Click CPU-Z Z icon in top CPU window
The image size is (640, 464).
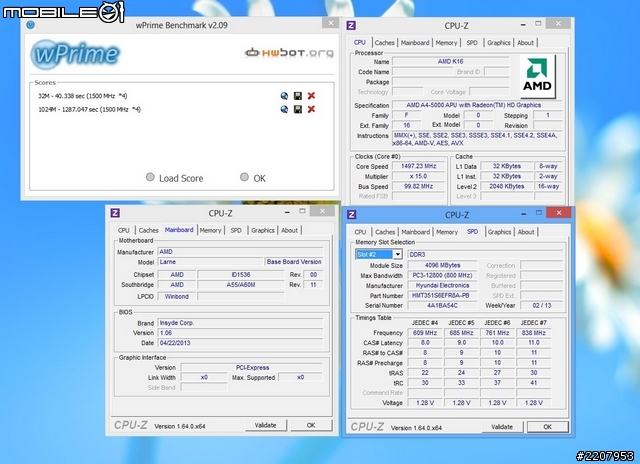click(x=351, y=25)
